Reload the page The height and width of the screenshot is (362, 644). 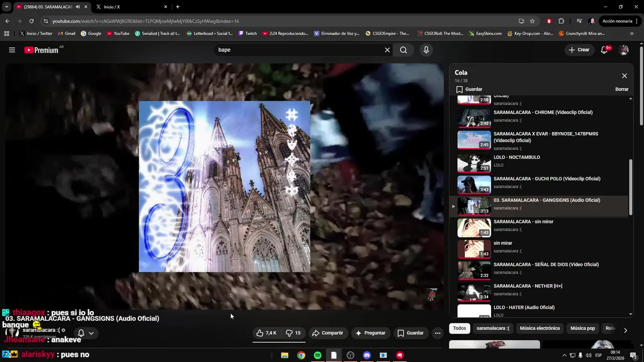31,21
